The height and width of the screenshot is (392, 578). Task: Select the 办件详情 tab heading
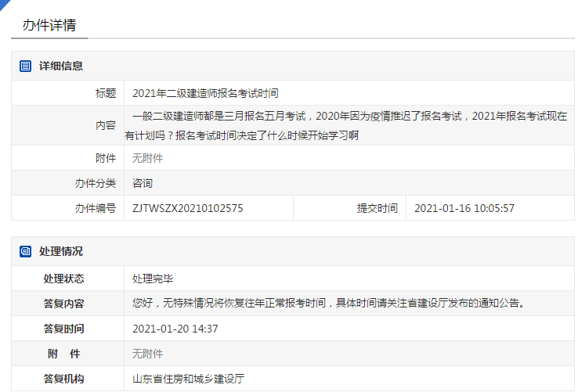pyautogui.click(x=49, y=25)
